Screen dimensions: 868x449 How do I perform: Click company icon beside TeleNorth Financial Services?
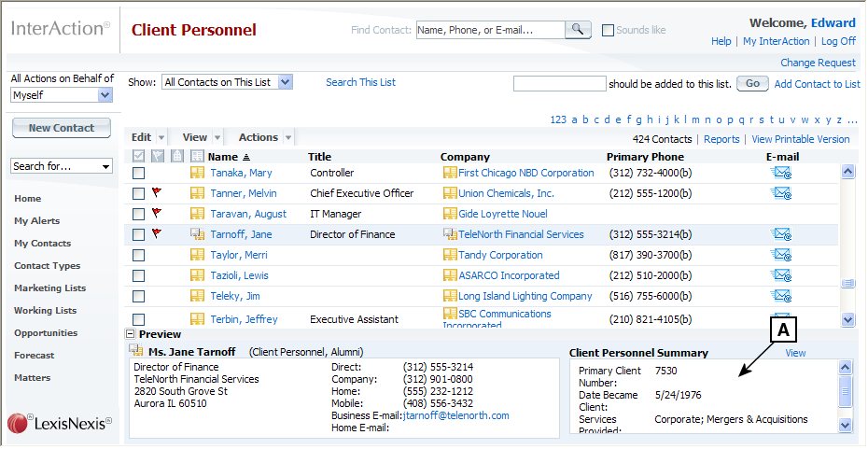450,234
